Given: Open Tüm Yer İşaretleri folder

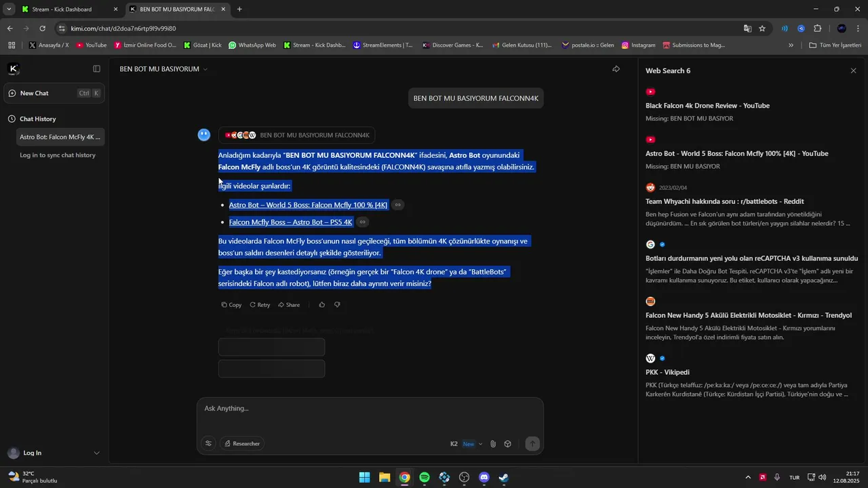Looking at the screenshot, I should [835, 45].
